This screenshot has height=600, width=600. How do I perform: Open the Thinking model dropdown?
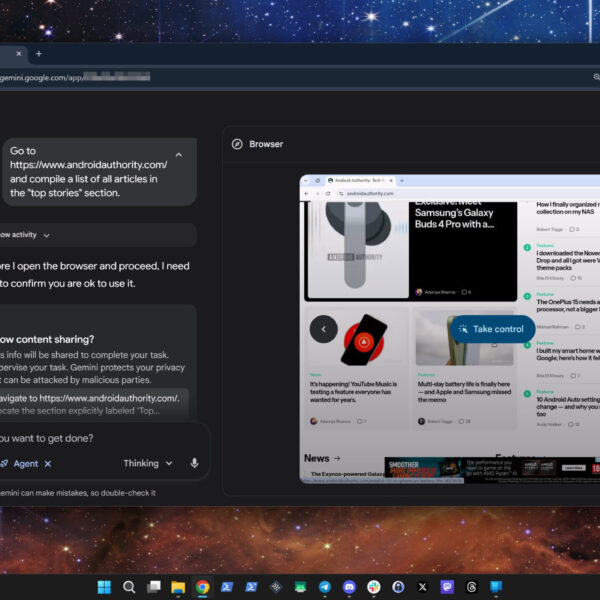pyautogui.click(x=148, y=463)
